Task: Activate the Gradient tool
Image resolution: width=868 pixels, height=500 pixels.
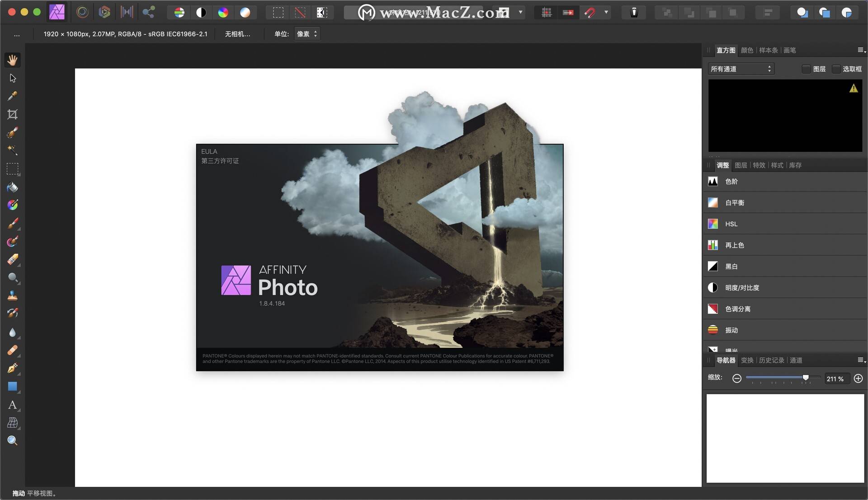Action: point(13,205)
